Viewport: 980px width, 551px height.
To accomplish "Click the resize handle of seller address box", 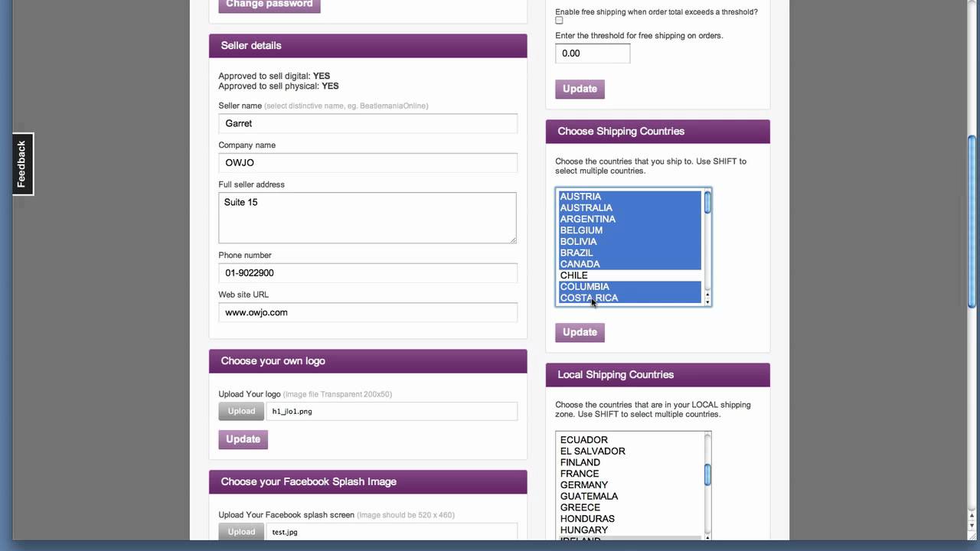I will click(x=513, y=240).
